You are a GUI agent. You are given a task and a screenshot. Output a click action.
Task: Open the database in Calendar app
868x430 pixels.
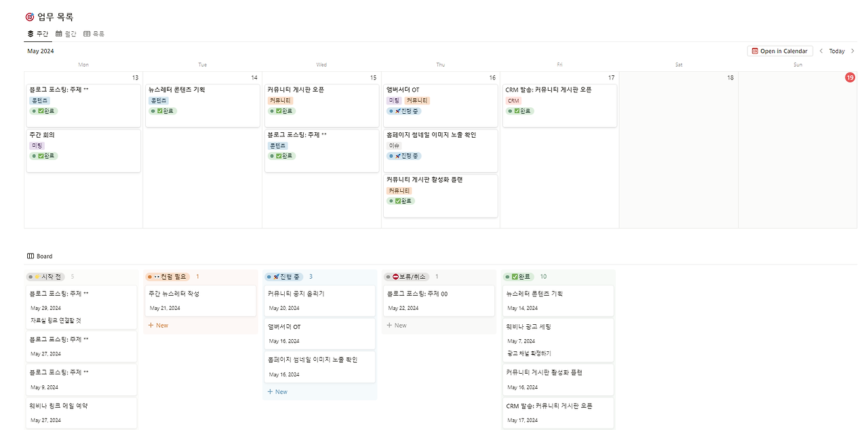780,50
